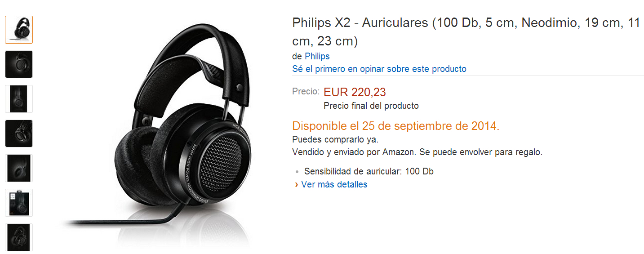Click the EUR 220,23 price
This screenshot has width=644, height=254.
point(355,93)
